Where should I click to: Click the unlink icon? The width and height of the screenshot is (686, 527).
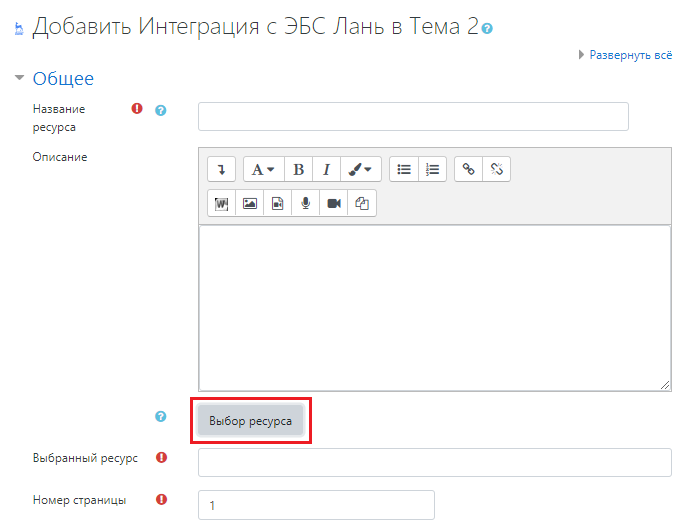click(496, 169)
